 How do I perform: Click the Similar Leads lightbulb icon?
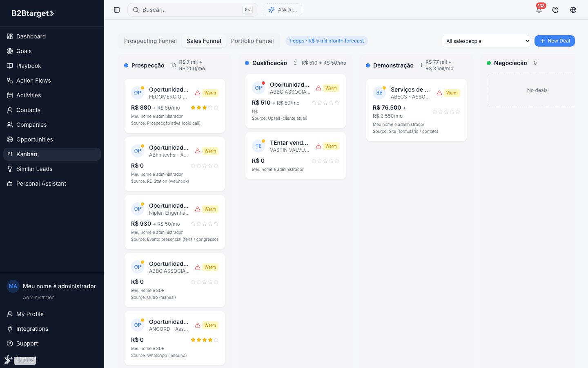pyautogui.click(x=10, y=169)
